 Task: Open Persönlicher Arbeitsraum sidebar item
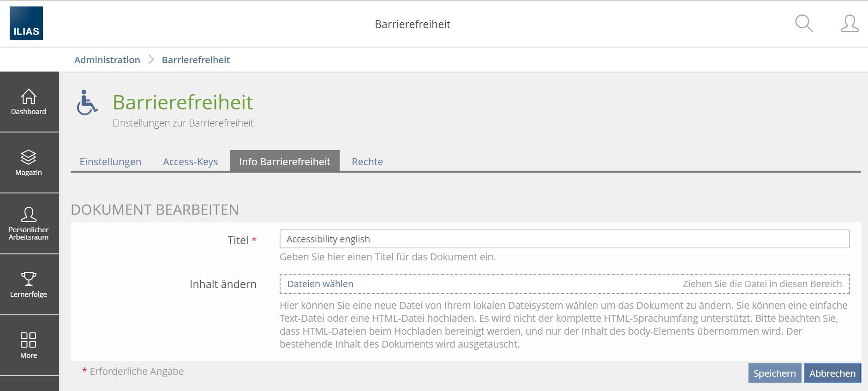click(29, 224)
